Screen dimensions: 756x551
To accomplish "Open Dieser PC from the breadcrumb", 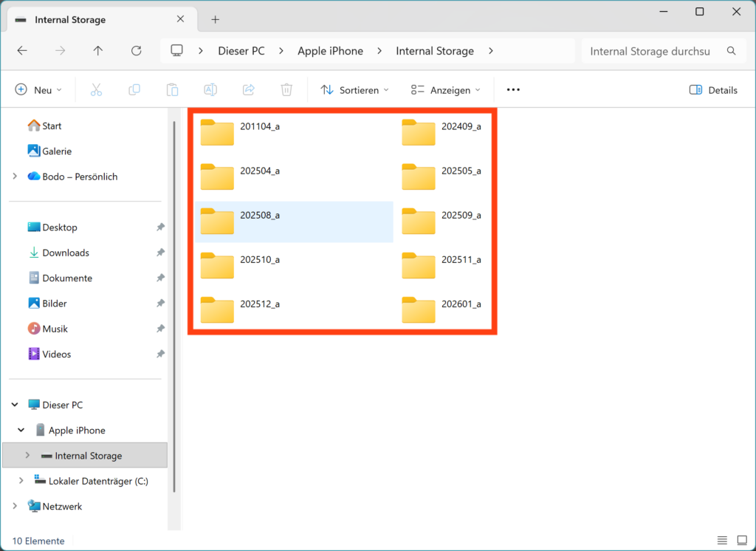I will point(241,50).
